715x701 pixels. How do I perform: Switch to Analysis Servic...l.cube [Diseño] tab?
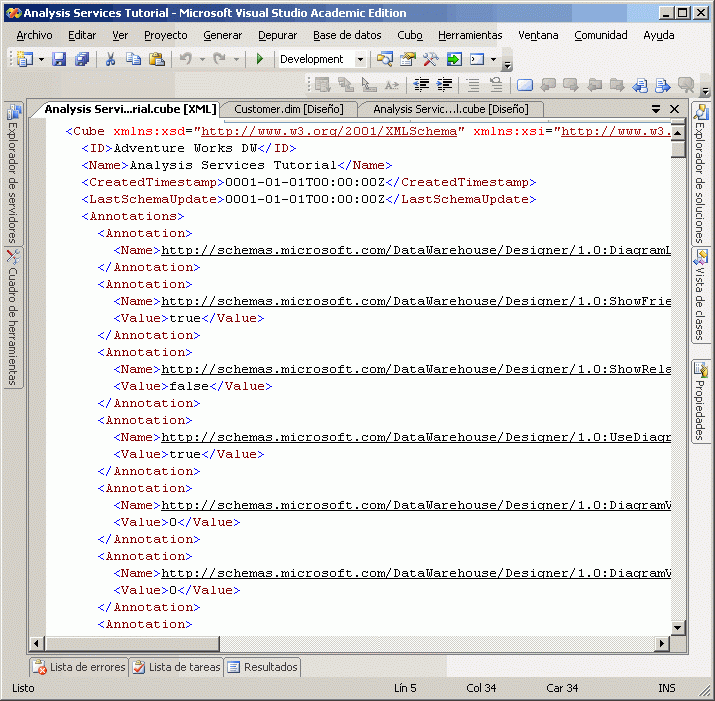point(451,109)
